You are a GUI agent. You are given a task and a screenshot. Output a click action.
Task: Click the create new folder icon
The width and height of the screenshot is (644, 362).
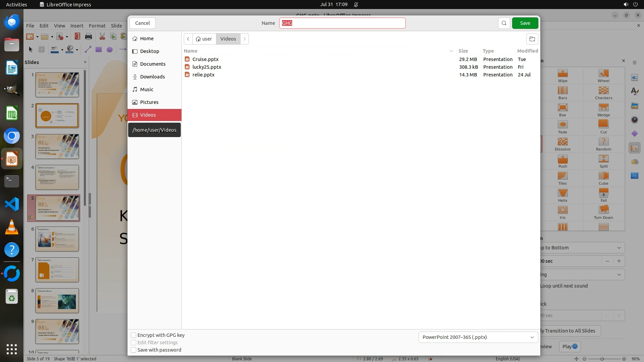pyautogui.click(x=532, y=39)
